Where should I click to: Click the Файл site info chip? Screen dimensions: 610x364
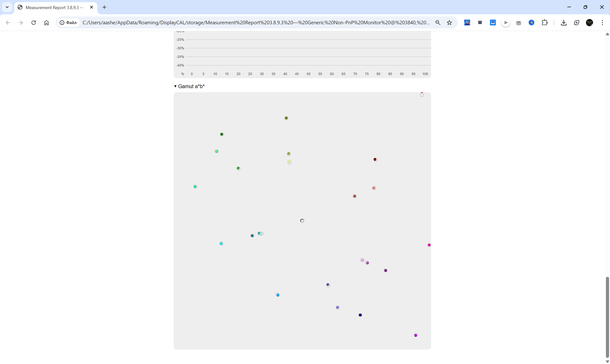68,23
